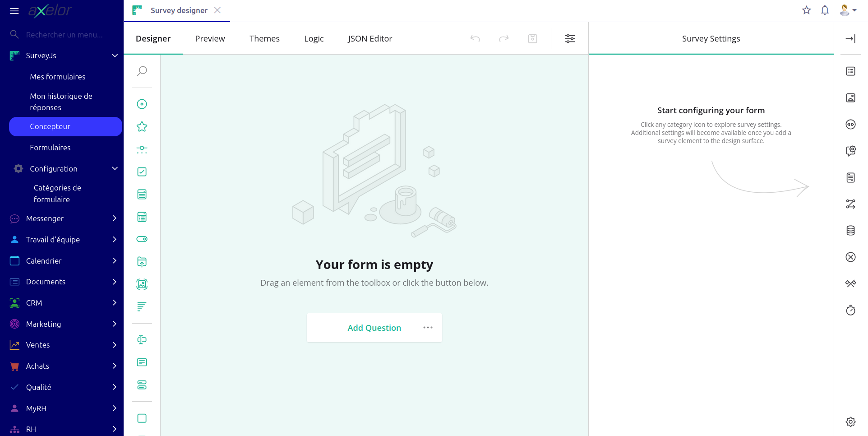Screen dimensions: 868x436
Task: Select the Multiple Textboxes toolbox icon
Action: point(142,385)
